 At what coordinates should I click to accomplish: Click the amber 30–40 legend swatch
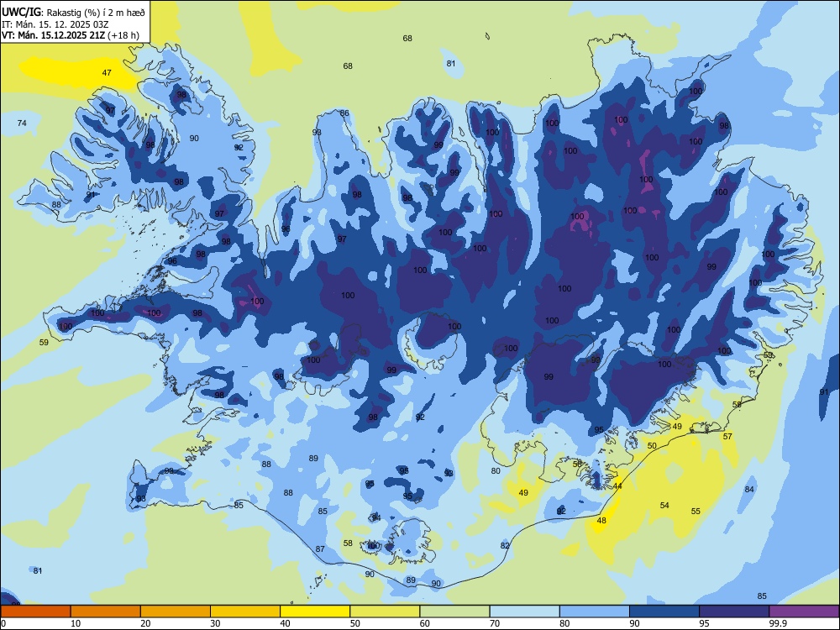(x=245, y=612)
